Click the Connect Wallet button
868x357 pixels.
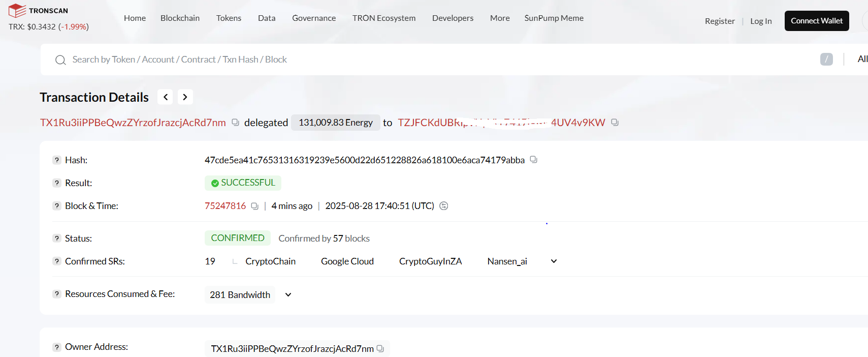(817, 21)
